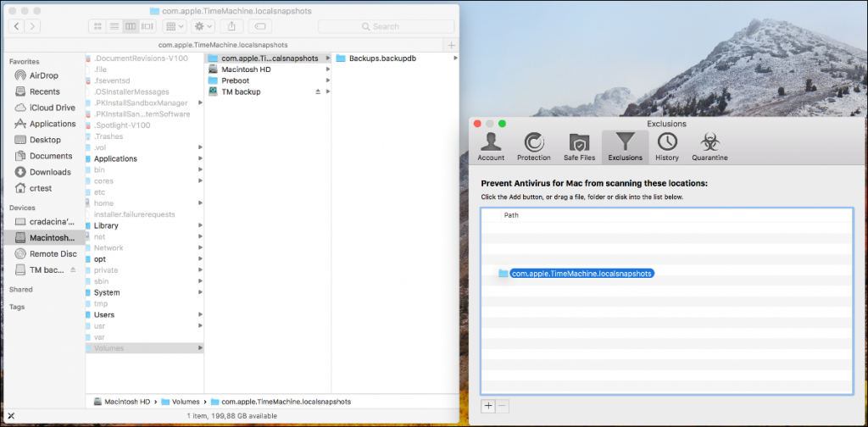Select the Volumes folder in first column
Image resolution: width=868 pixels, height=427 pixels.
(x=145, y=348)
